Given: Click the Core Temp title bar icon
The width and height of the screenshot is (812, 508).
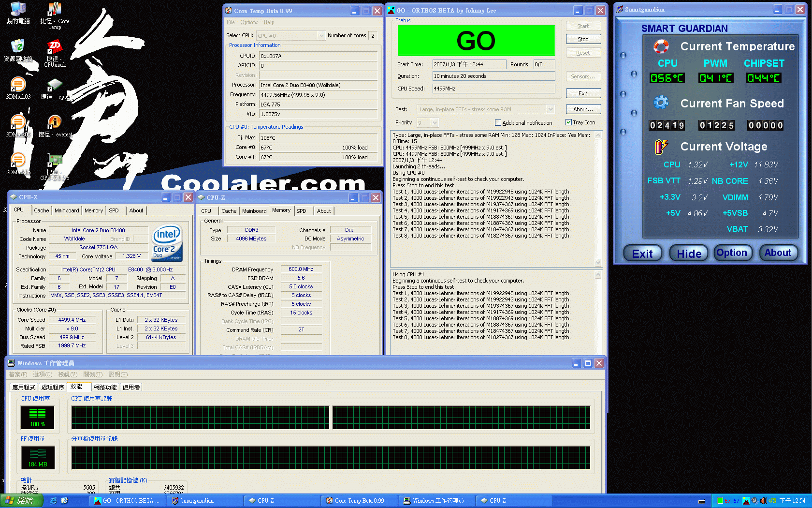Looking at the screenshot, I should point(229,11).
